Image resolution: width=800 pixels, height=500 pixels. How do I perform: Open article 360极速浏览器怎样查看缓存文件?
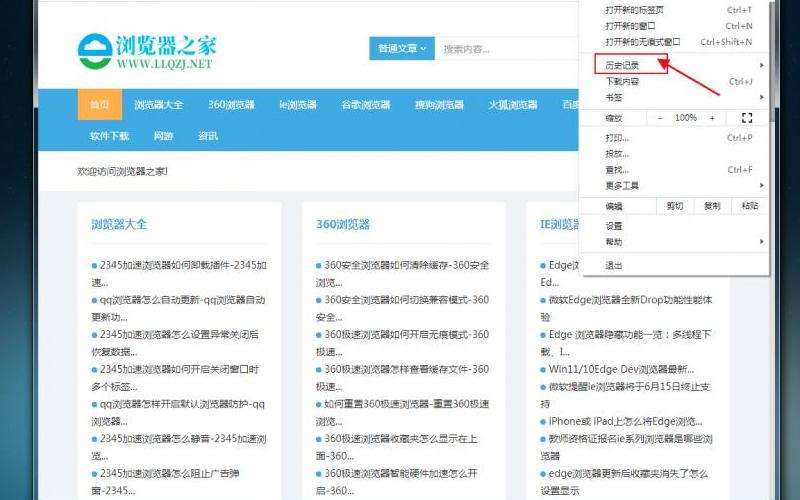coord(403,378)
